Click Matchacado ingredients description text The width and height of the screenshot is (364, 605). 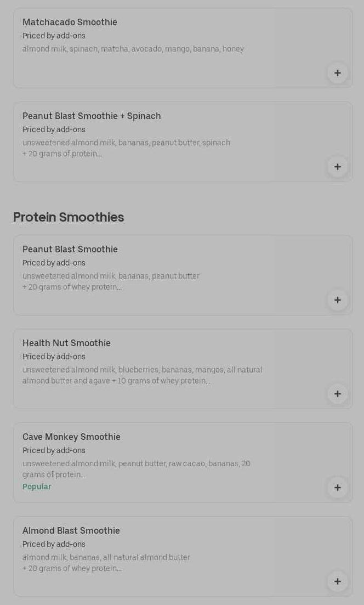(133, 49)
